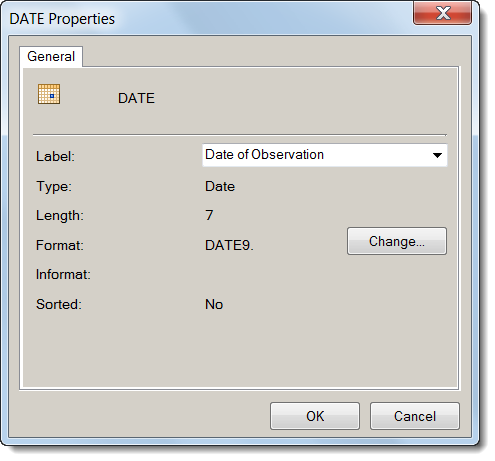
Task: Click the Length: caption
Action: tap(60, 215)
